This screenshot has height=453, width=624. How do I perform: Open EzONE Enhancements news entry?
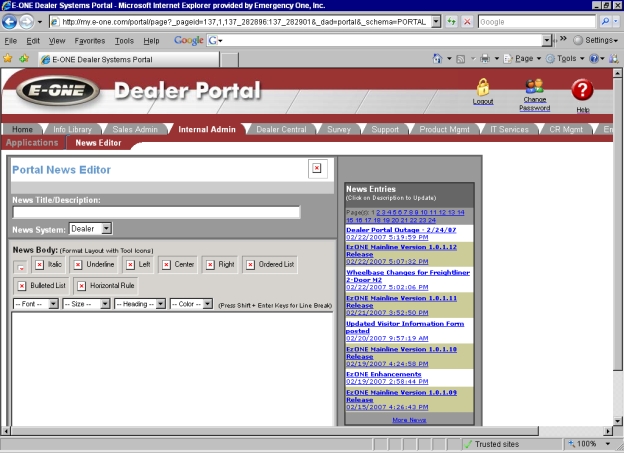383,374
